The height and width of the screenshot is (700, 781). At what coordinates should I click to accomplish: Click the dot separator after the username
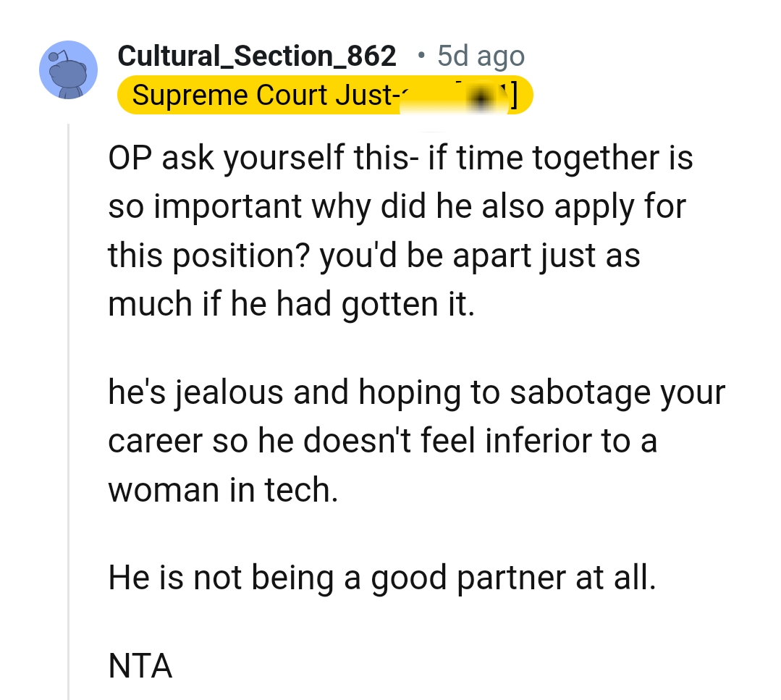tap(421, 56)
